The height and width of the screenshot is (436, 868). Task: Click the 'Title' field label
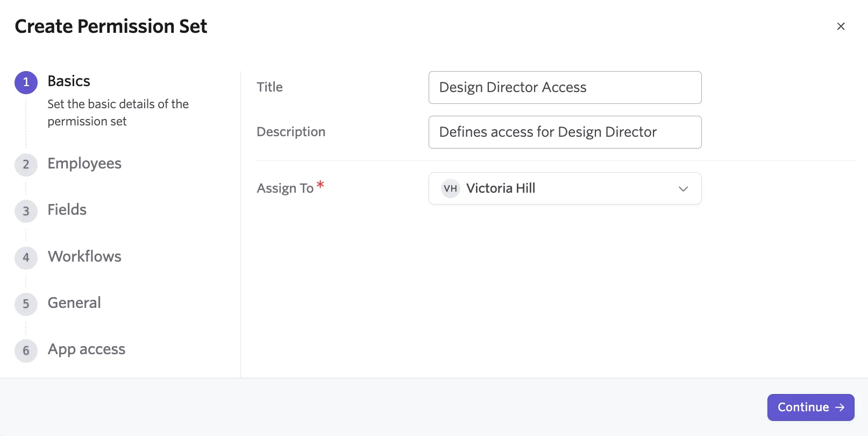click(269, 87)
